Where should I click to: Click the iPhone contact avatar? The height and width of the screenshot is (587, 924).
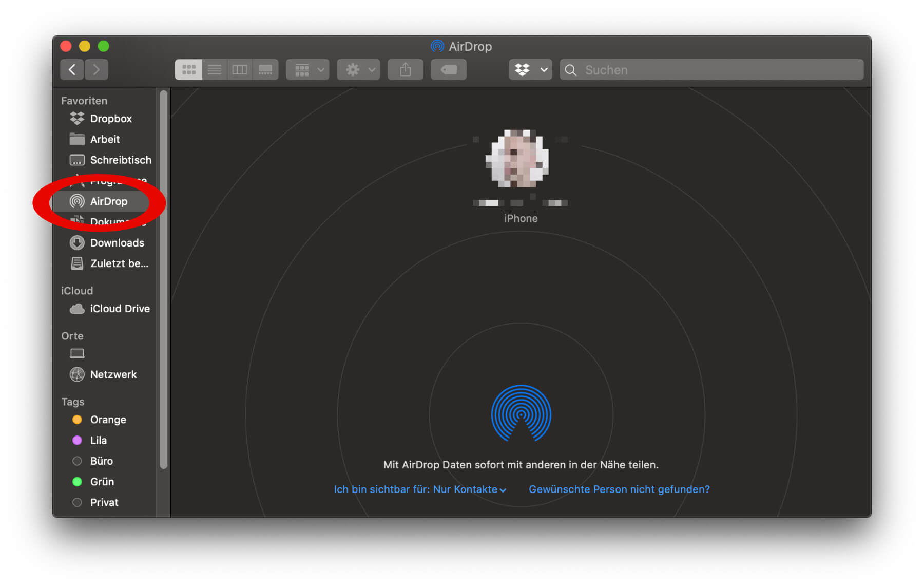tap(518, 158)
